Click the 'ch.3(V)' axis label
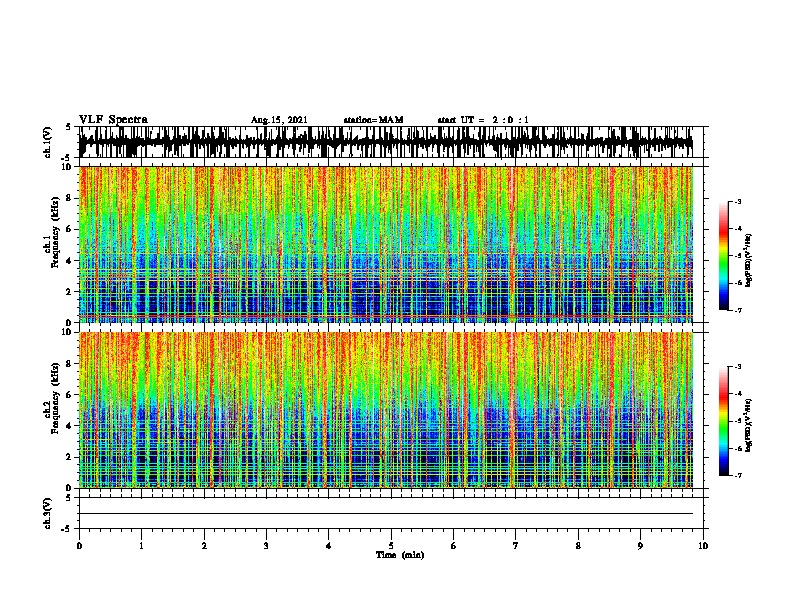The height and width of the screenshot is (612, 792). coord(48,514)
